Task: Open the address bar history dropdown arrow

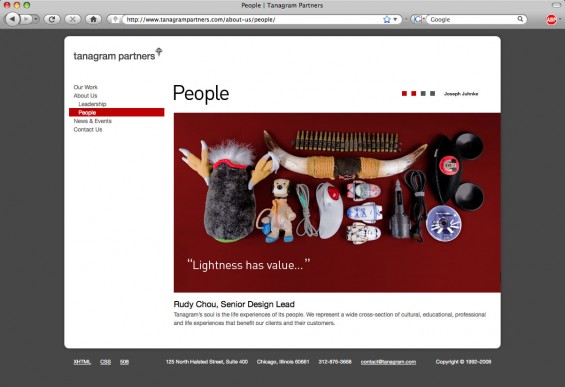Action: tap(395, 19)
